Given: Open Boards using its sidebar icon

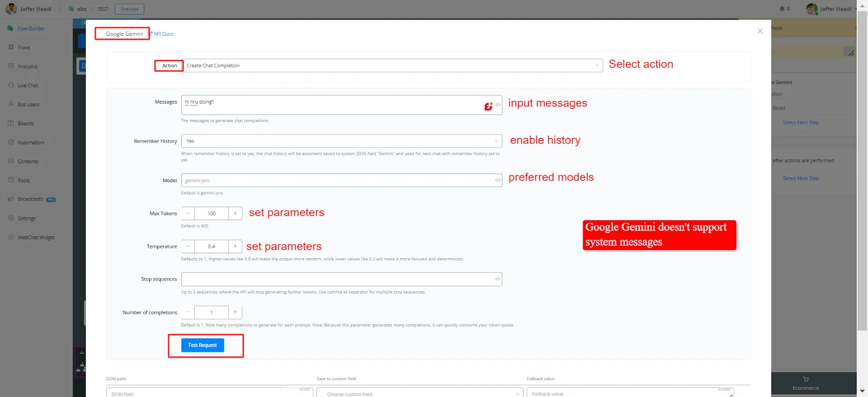Looking at the screenshot, I should tap(11, 123).
